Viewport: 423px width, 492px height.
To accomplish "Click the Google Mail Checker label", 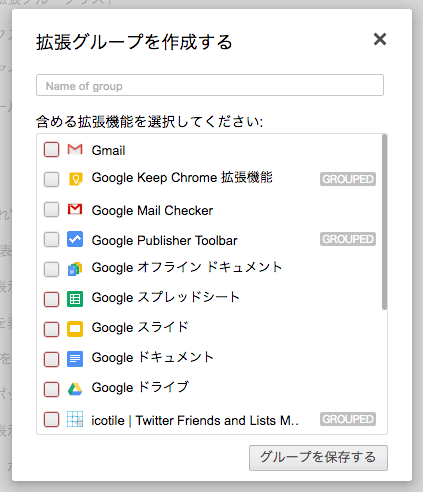I will (152, 210).
